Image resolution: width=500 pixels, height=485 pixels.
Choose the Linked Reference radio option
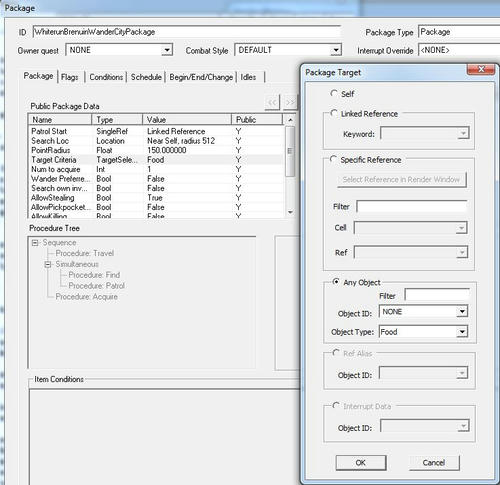click(334, 113)
